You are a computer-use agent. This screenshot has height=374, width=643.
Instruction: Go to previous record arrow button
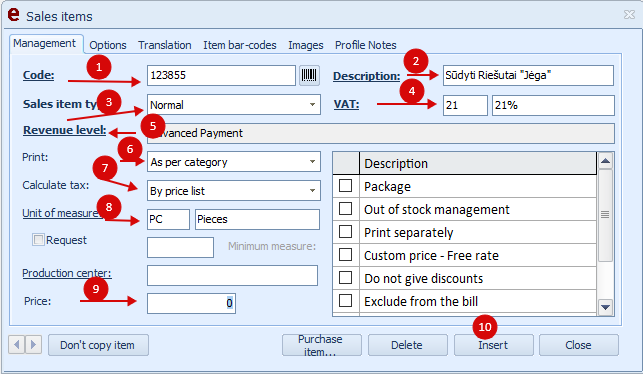click(x=16, y=344)
